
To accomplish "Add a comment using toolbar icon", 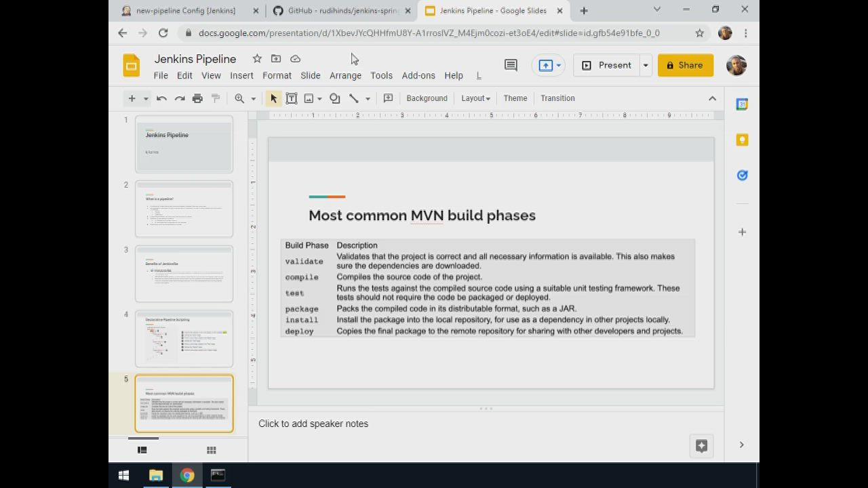I will (388, 98).
